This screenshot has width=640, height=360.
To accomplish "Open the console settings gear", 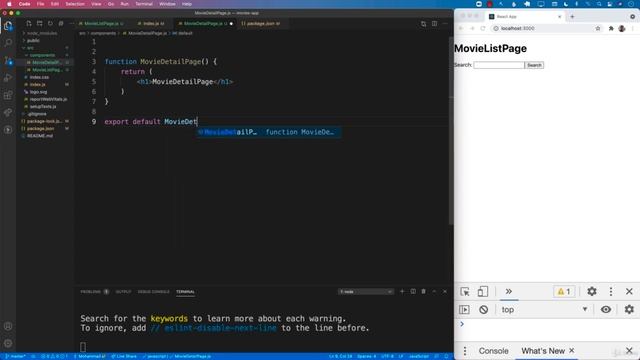I will click(629, 309).
